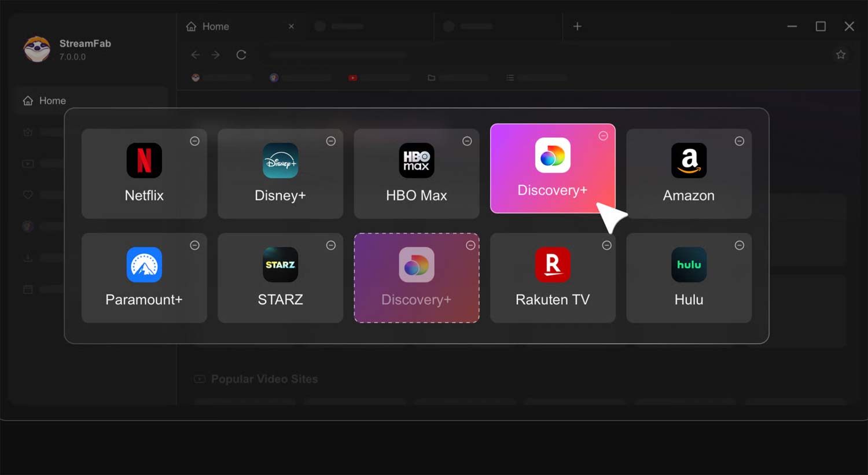The width and height of the screenshot is (868, 475).
Task: Select the Hulu logo icon
Action: click(689, 264)
